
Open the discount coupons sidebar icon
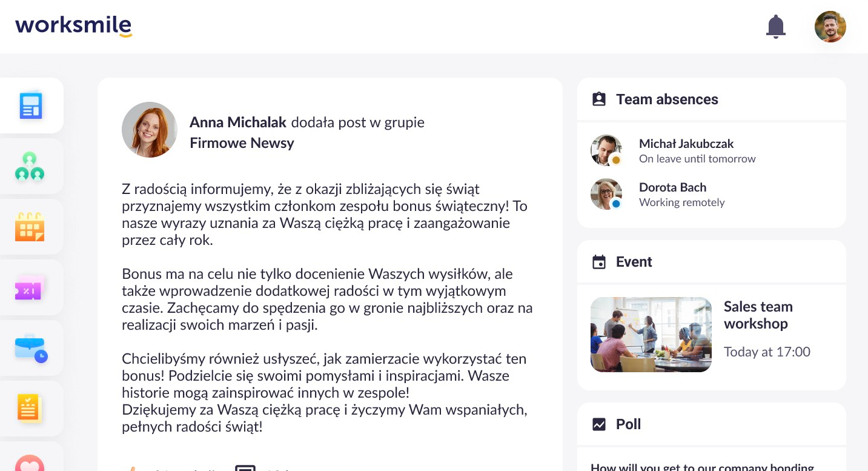[30, 287]
